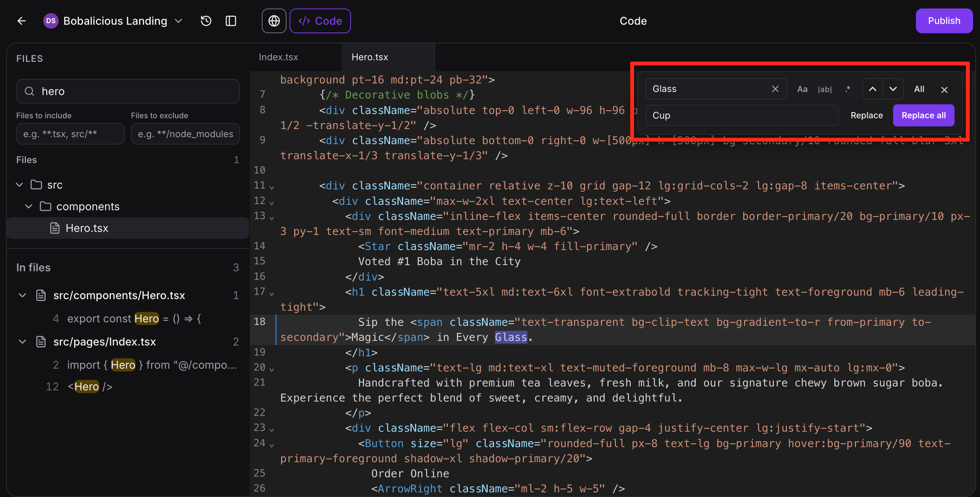The image size is (980, 497).
Task: Toggle the sidebar panel layout icon
Action: [231, 21]
